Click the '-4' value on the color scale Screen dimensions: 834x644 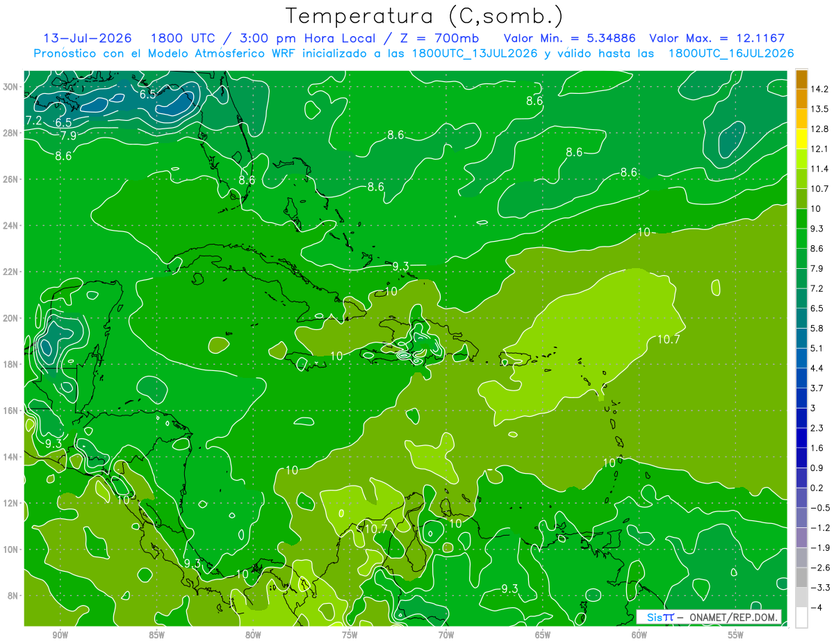816,608
